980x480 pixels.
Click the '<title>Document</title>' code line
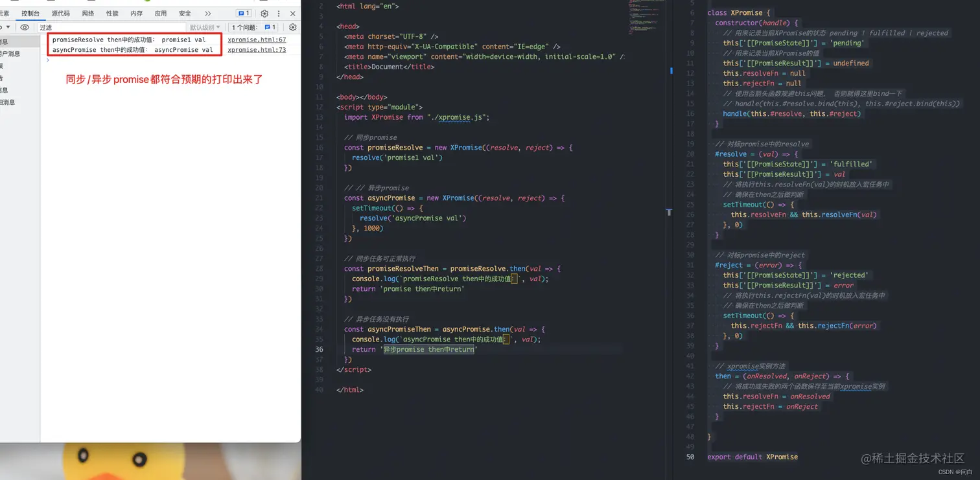[x=390, y=67]
